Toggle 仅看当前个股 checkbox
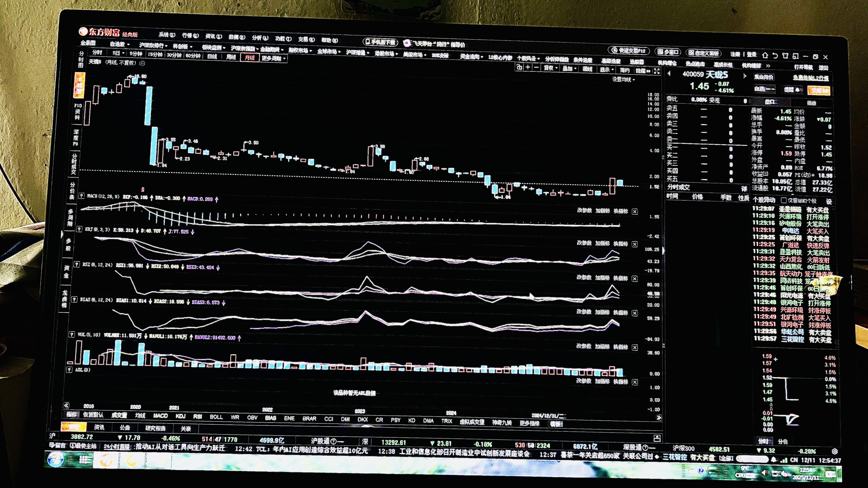Image resolution: width=868 pixels, height=488 pixels. pos(784,200)
